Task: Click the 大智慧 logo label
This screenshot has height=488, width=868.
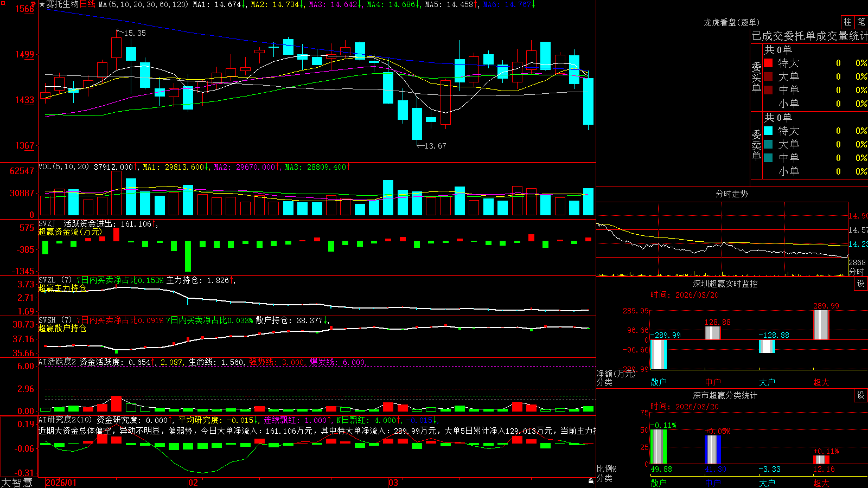Action: point(17,483)
